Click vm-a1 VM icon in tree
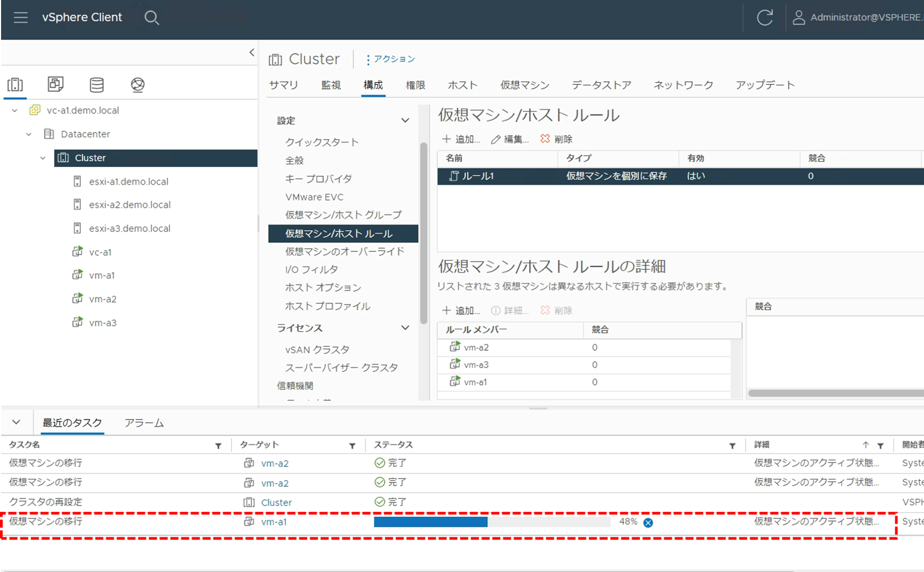The height and width of the screenshot is (572, 924). pos(78,275)
